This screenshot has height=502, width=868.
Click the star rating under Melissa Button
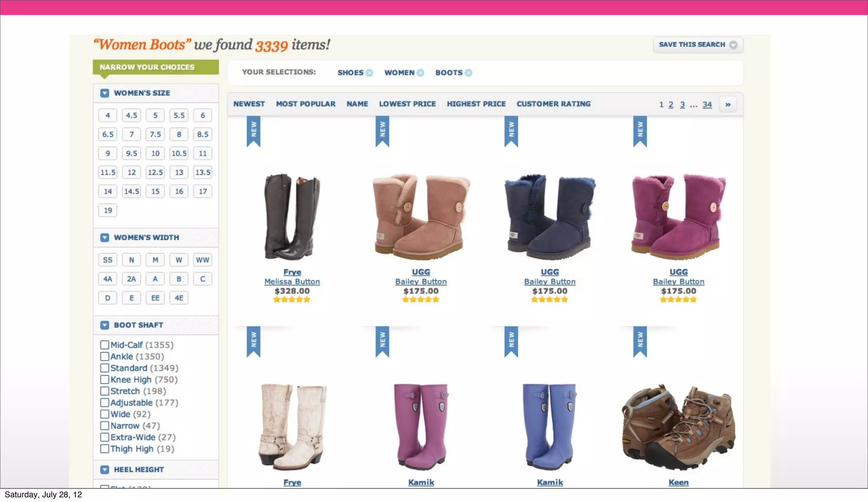click(x=292, y=300)
